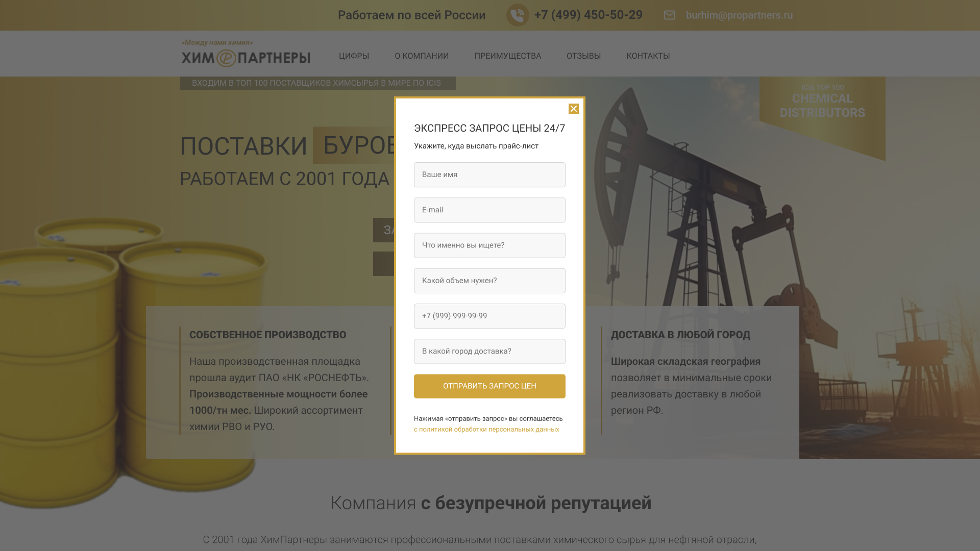Open the personal data processing policy link
Screen dimensions: 980x551
click(486, 430)
